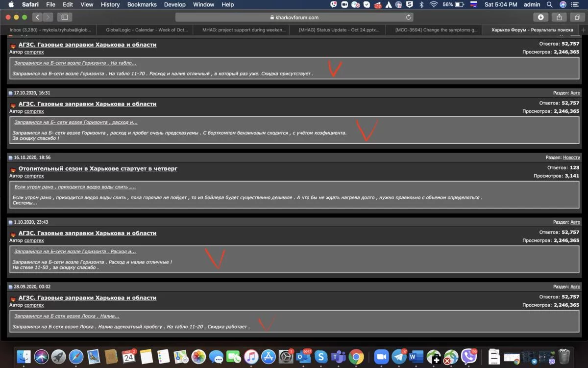Open the Apple menu
This screenshot has height=368, width=588.
(10, 4)
